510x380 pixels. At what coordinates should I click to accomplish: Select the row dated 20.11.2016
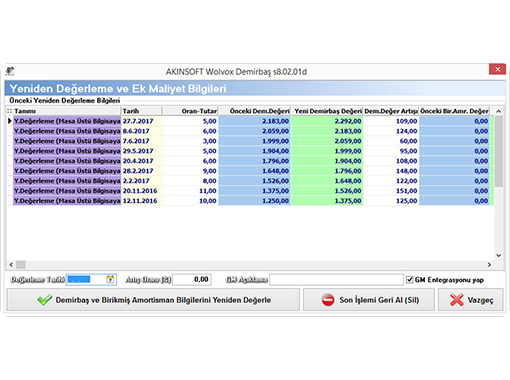tap(250, 191)
